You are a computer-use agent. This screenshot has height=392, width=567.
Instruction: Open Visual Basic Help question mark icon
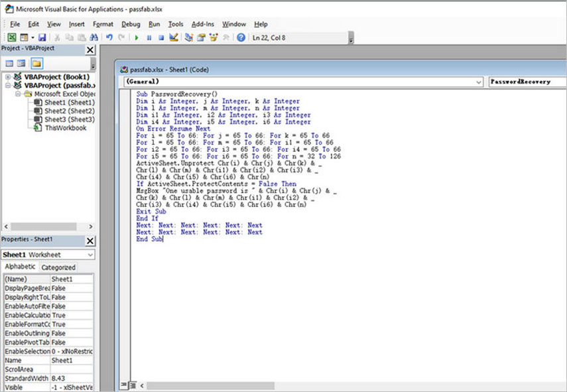(x=241, y=38)
